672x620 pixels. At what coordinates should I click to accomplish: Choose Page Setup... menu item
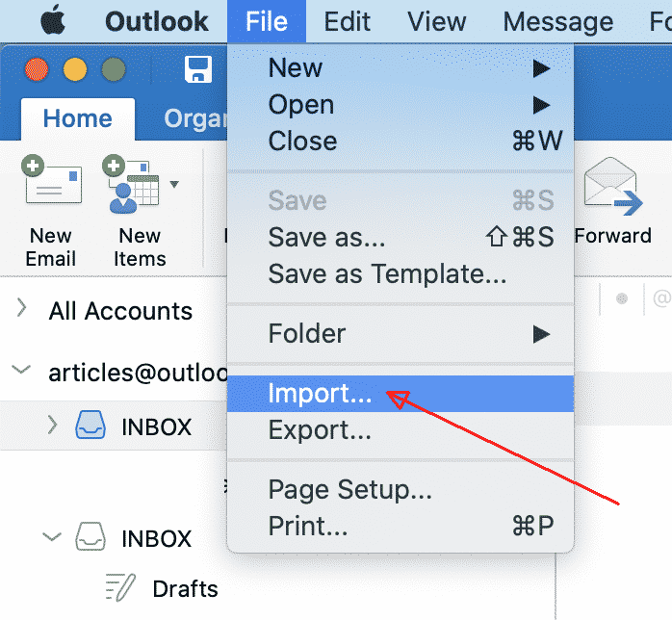(x=401, y=489)
